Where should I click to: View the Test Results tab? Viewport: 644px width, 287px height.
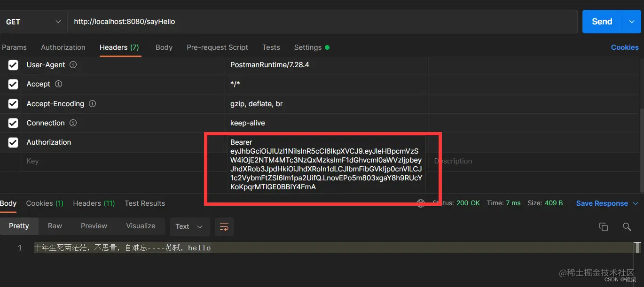pos(145,203)
